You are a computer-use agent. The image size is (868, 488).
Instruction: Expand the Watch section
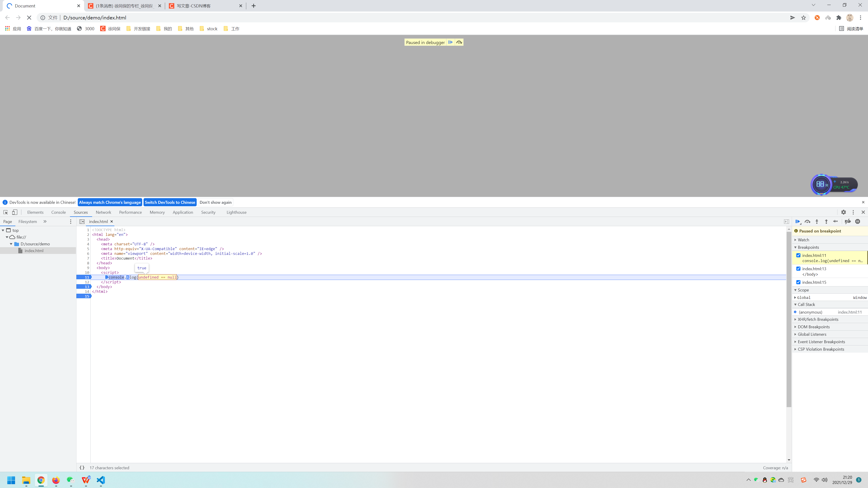pos(803,240)
